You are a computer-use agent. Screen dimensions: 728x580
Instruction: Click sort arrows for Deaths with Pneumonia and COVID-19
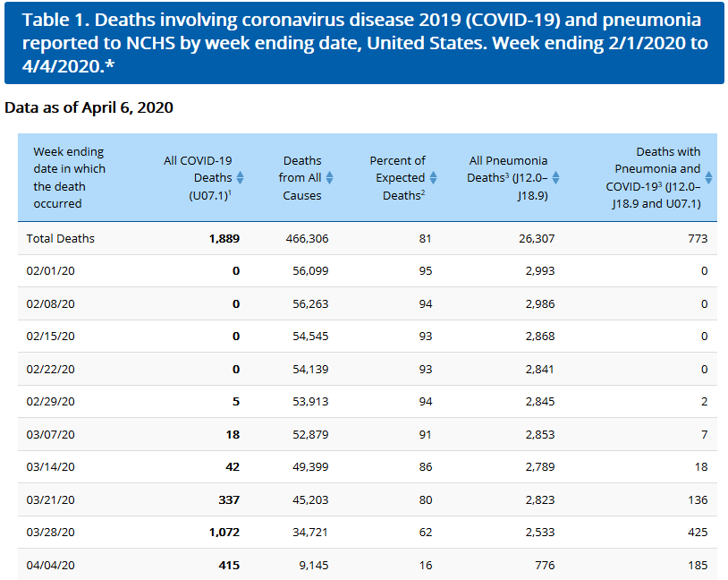(708, 177)
